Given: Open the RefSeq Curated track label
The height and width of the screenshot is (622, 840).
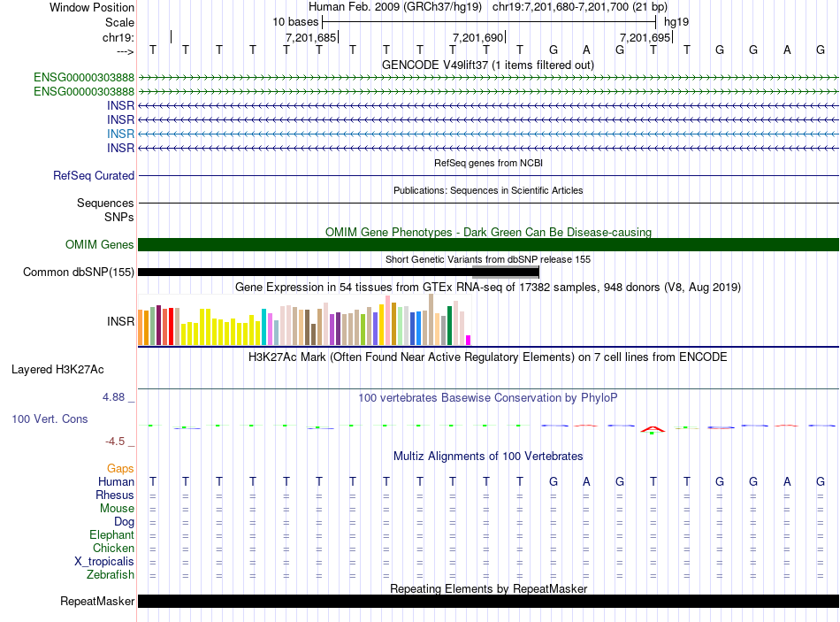Looking at the screenshot, I should [94, 176].
